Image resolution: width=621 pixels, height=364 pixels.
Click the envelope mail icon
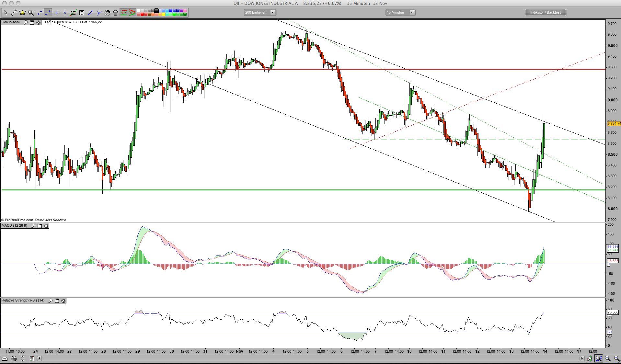coord(5,358)
